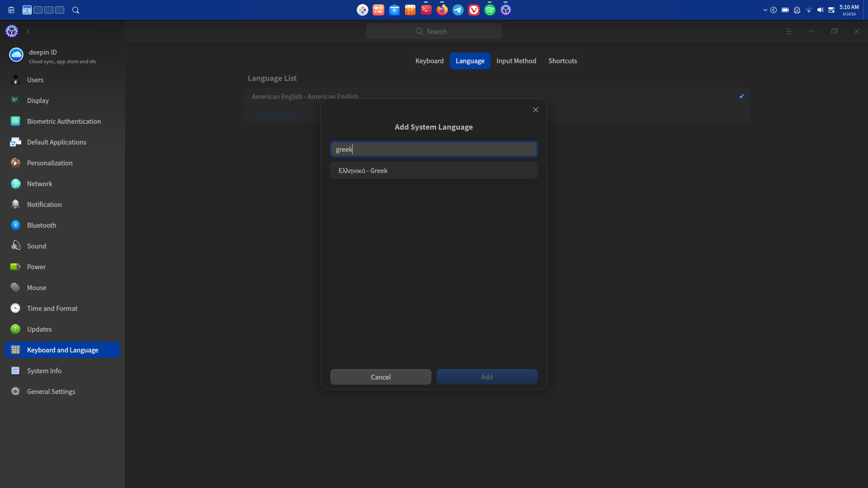868x488 pixels.
Task: Close the Add System Language dialog
Action: click(x=536, y=110)
